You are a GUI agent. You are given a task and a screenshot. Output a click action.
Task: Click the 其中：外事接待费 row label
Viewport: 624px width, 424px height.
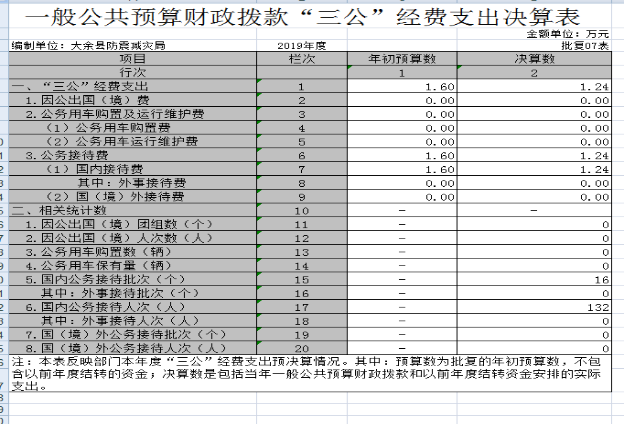131,183
